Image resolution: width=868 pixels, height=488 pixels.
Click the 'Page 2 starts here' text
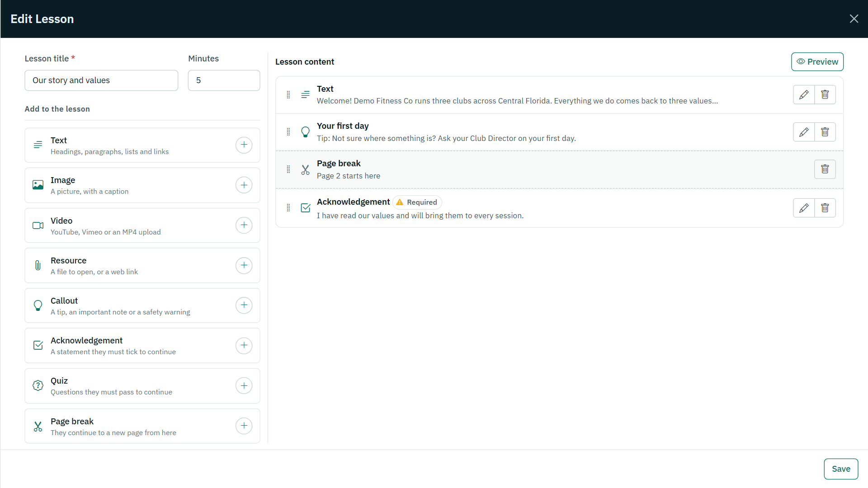349,176
